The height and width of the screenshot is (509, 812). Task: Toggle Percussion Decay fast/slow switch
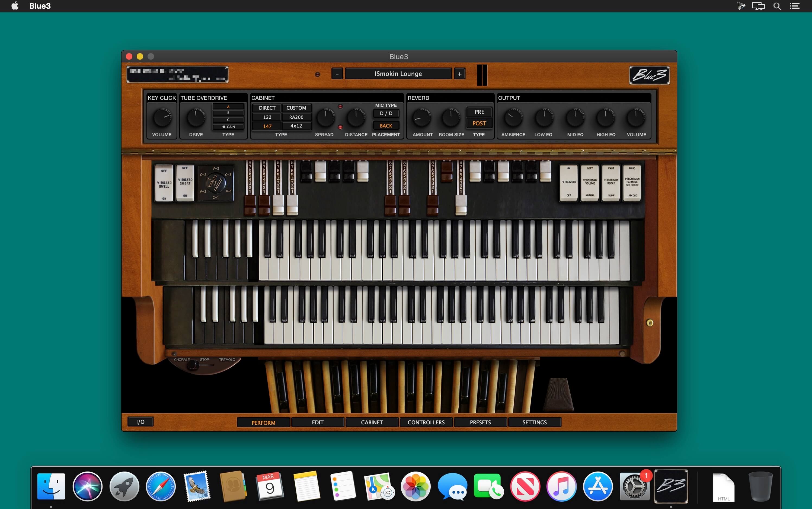tap(611, 183)
